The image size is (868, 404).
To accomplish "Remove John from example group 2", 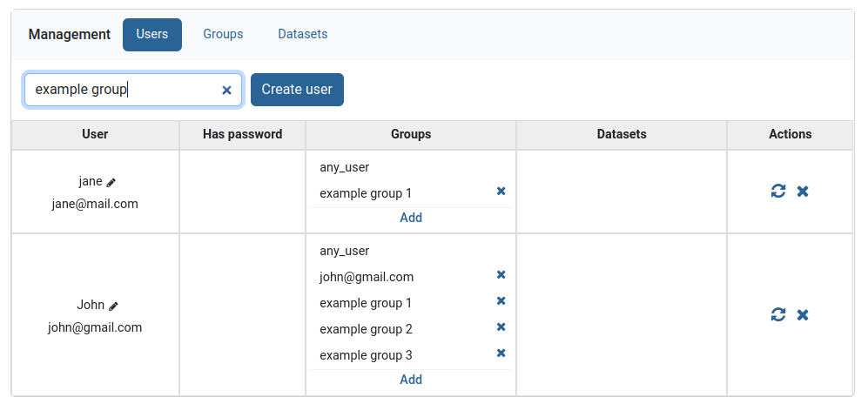I will click(x=501, y=327).
